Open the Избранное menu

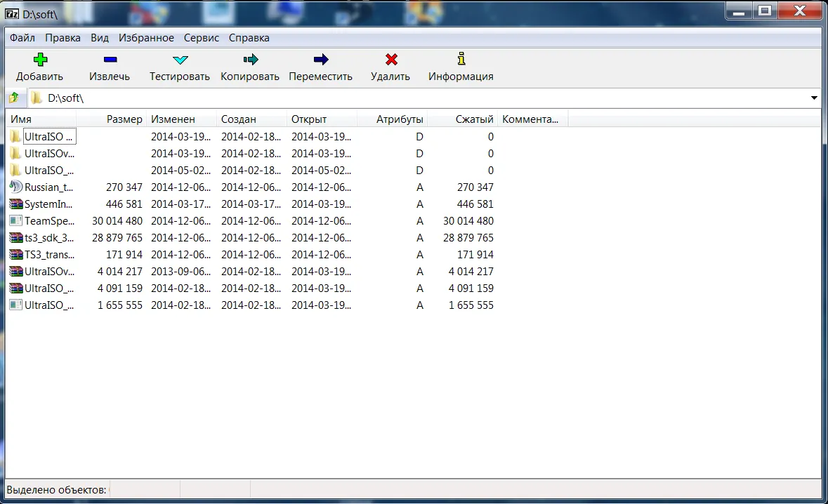tap(146, 38)
